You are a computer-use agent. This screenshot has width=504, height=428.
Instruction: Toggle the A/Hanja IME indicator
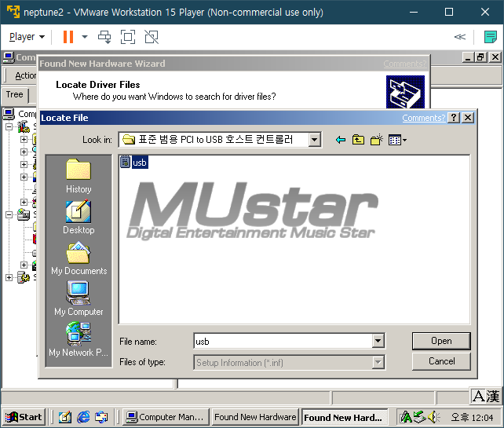click(486, 396)
